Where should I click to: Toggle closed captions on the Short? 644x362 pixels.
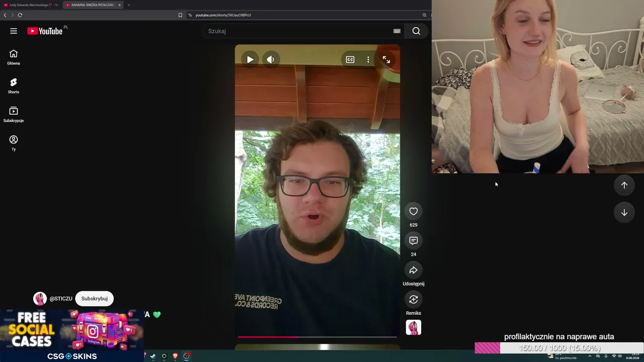350,59
